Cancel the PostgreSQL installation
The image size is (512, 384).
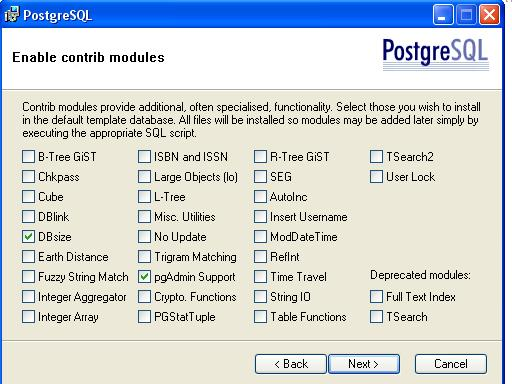click(x=451, y=364)
